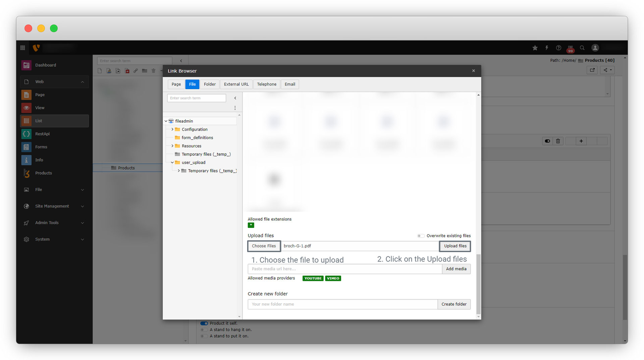The height and width of the screenshot is (360, 644).
Task: Toggle the Product it self switch
Action: pyautogui.click(x=204, y=323)
